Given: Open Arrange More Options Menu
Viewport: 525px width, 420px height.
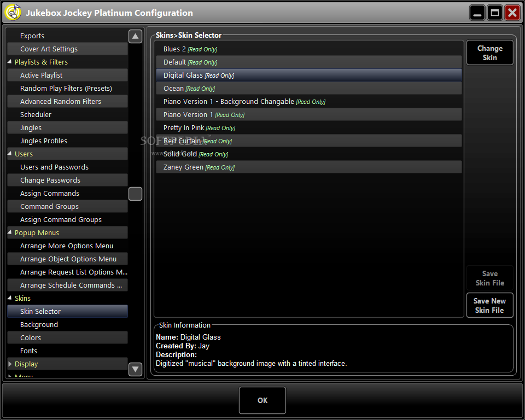Looking at the screenshot, I should click(x=67, y=246).
